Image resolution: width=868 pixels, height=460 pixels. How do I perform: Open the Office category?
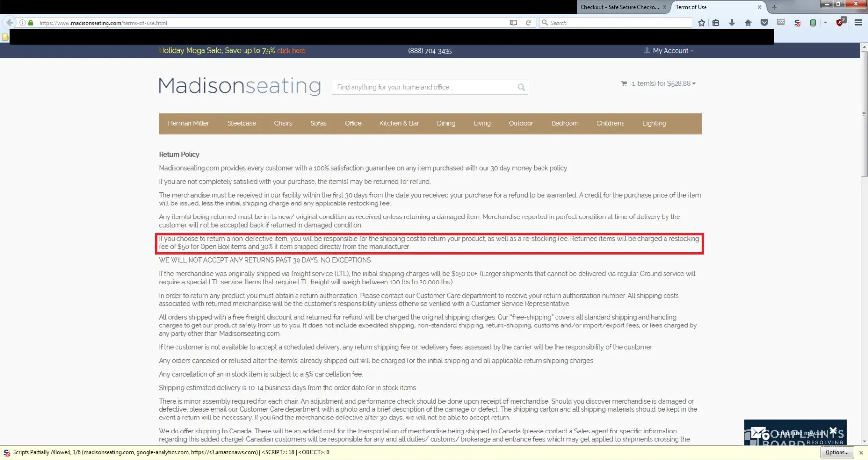point(353,123)
